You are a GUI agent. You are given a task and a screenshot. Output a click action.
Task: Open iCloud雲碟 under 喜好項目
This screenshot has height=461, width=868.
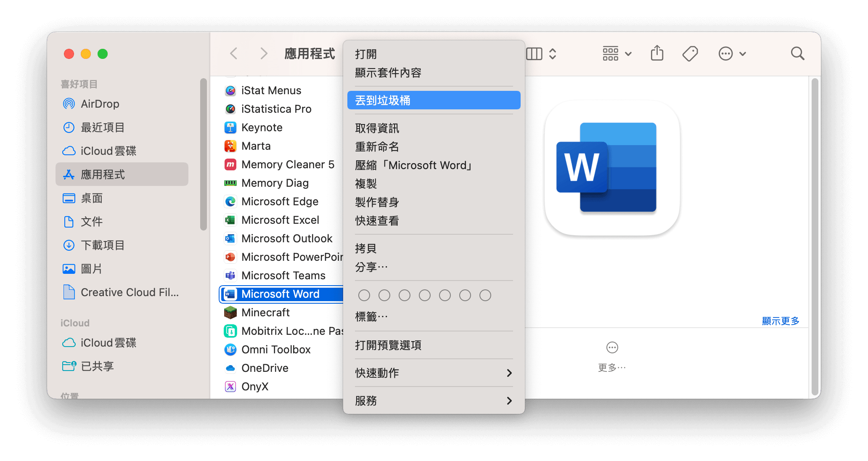(122, 151)
